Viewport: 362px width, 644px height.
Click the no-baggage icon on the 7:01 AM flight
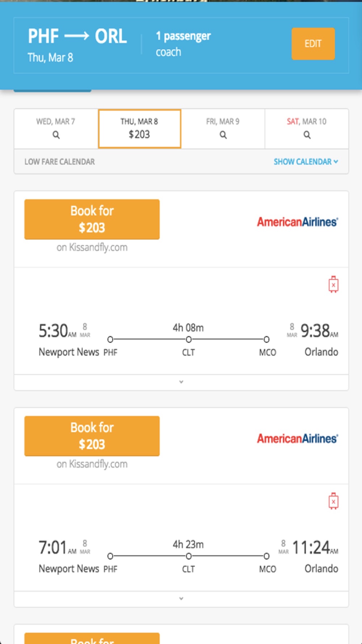pos(333,501)
